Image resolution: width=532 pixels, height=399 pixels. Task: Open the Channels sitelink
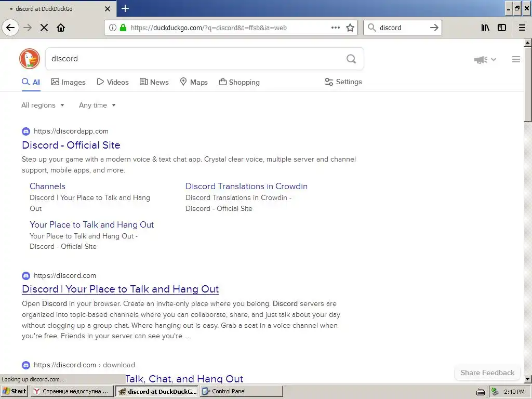(x=47, y=187)
